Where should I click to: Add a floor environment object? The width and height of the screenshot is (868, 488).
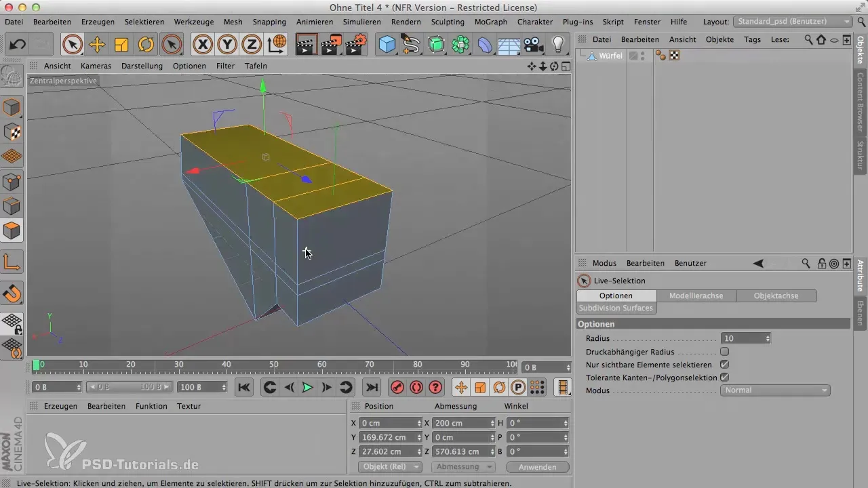click(509, 45)
